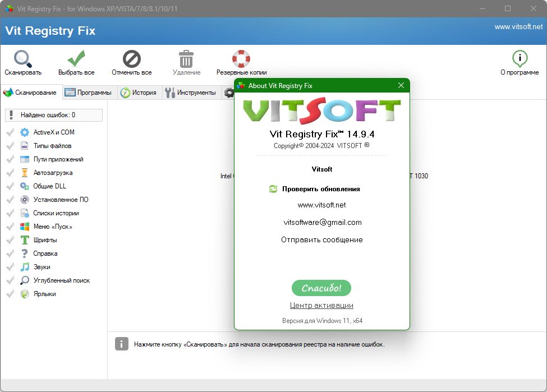Click the Пути приложений window icon

pyautogui.click(x=25, y=159)
